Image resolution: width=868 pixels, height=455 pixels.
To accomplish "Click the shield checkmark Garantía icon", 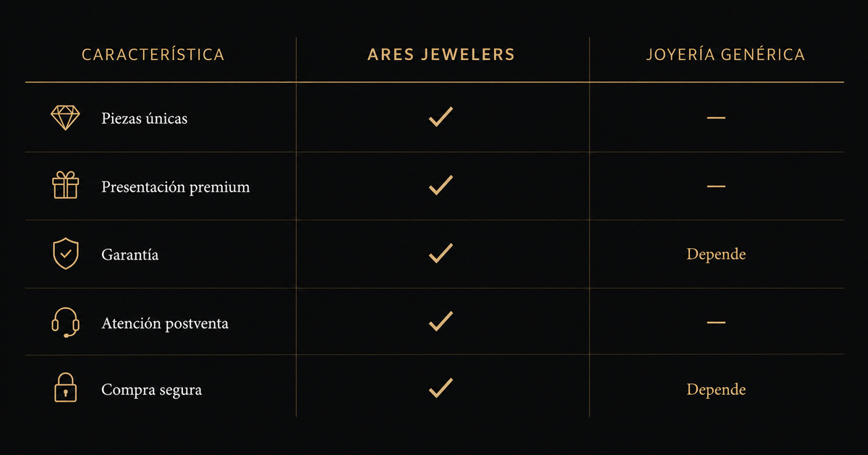I will [65, 254].
